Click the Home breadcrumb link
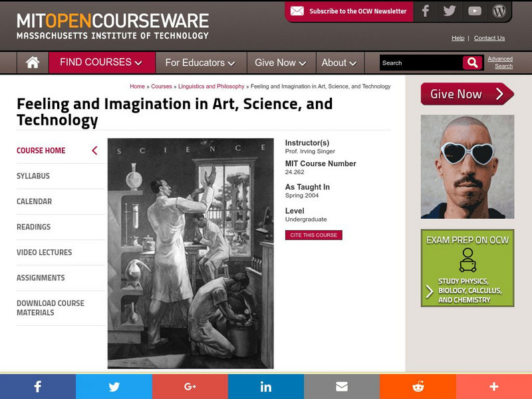Screen dimensions: 532x399 pos(138,86)
